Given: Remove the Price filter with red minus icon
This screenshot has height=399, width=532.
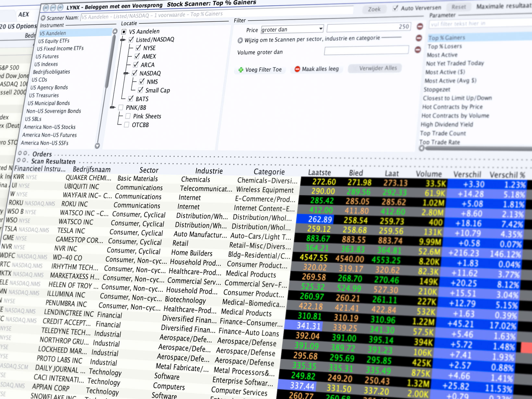Looking at the screenshot, I should [x=420, y=26].
